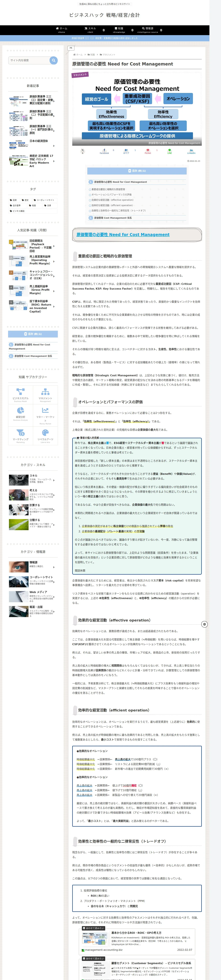Open ranked #2 article 売上高営業利益率
Viewport: 221px width, 980px height.
33,261
